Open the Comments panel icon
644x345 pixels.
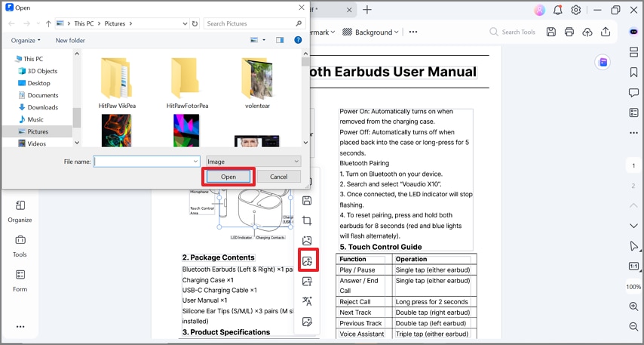coord(633,93)
